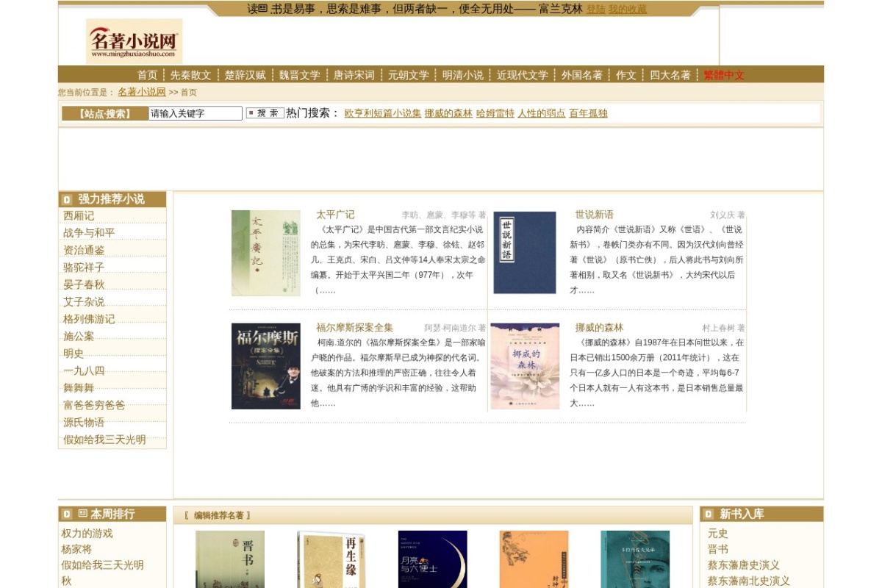The height and width of the screenshot is (588, 882).
Task: Open 资治通鉴 in sidebar list
Action: click(x=84, y=250)
